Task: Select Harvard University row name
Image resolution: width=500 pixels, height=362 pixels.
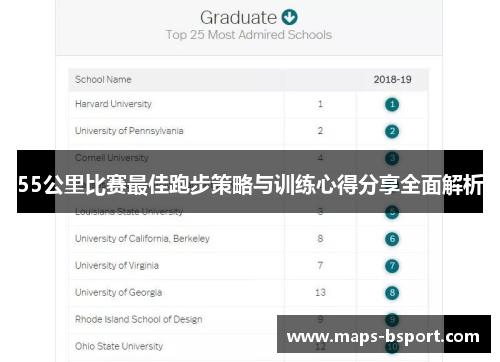Action: 113,104
